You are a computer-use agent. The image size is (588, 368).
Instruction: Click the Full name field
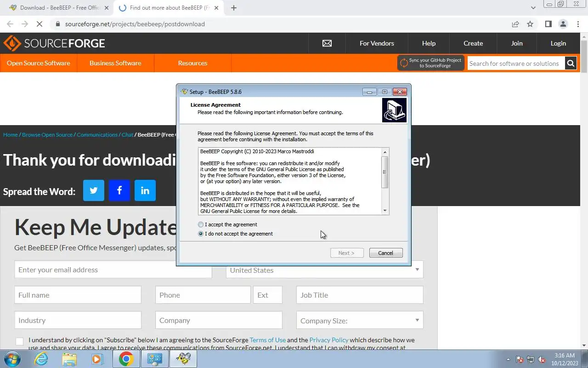coord(78,295)
